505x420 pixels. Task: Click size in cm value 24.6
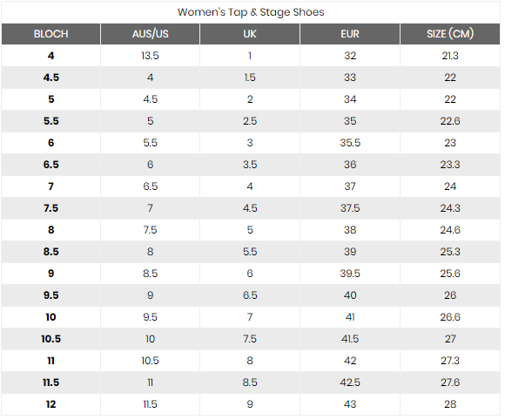tap(450, 230)
